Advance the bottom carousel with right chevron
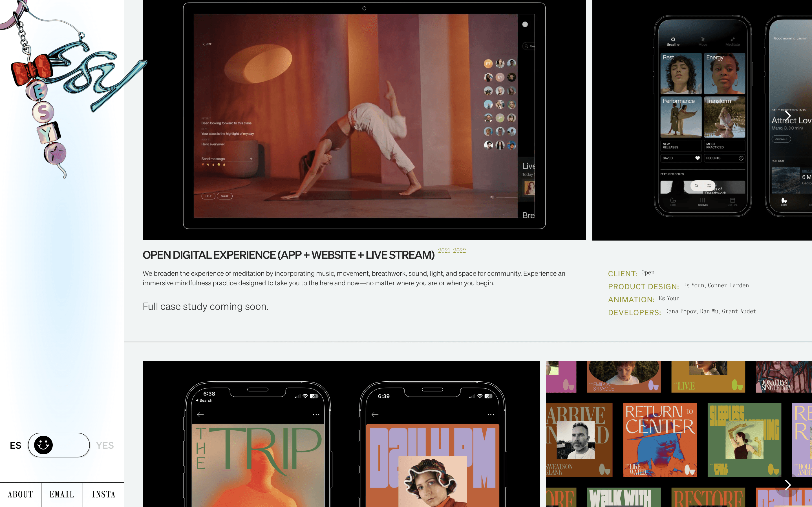Screen dimensions: 812x507 coord(787,484)
